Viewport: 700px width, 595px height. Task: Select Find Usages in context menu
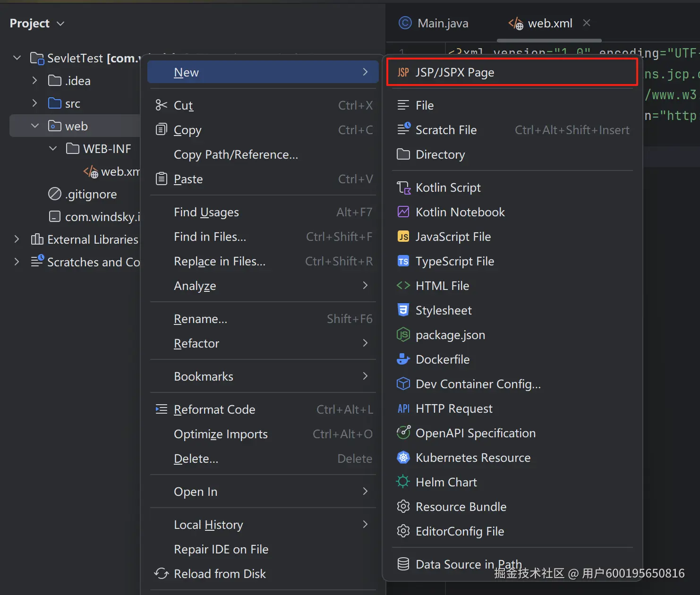pos(263,212)
